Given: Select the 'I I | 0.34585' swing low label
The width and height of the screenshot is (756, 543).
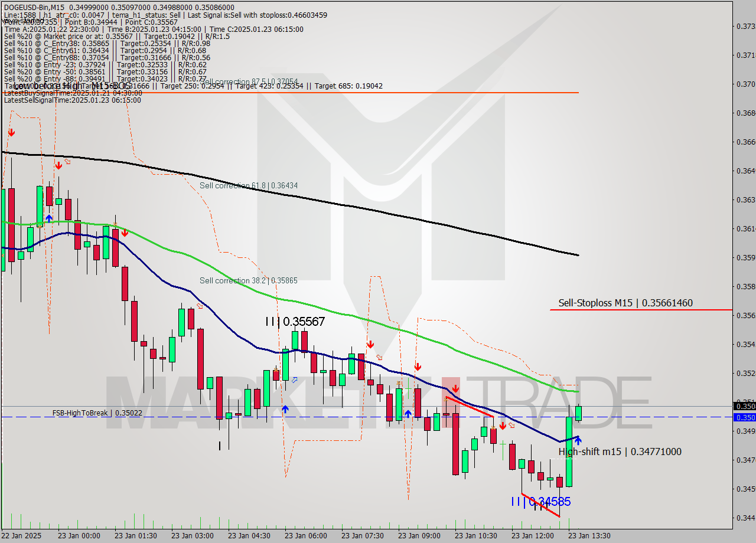Looking at the screenshot, I should tap(541, 502).
